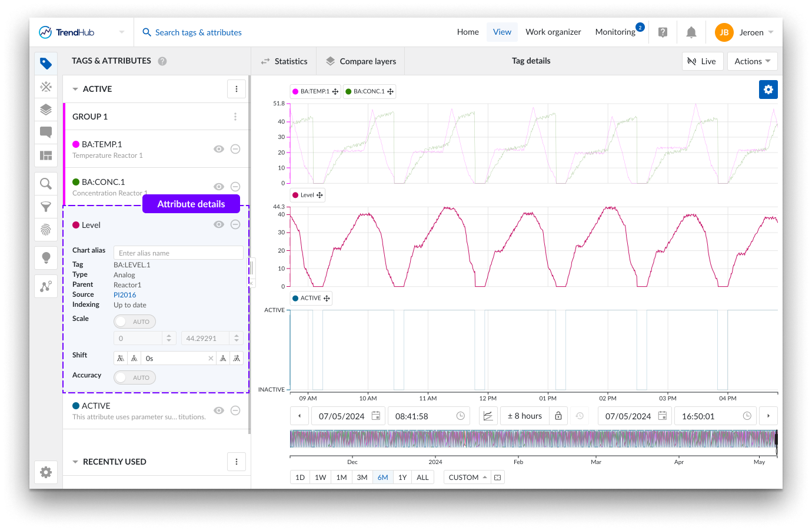Click the blue chart settings gear
The height and width of the screenshot is (530, 812).
coord(768,90)
